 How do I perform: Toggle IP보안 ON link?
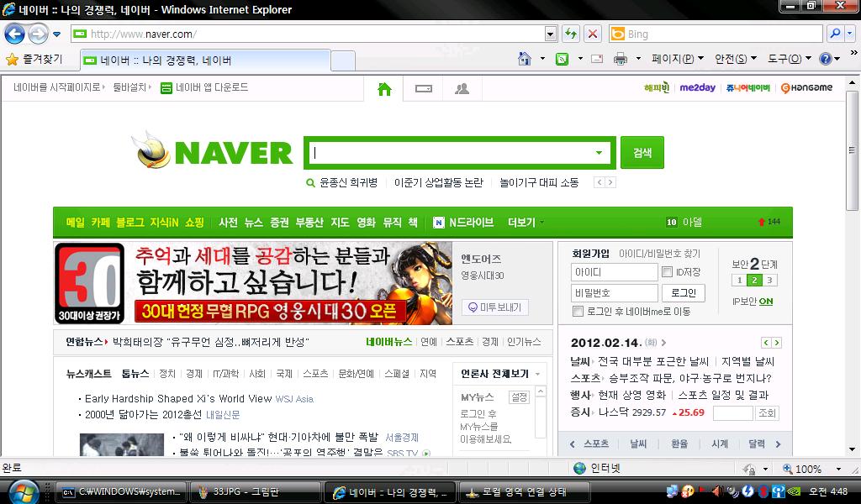pyautogui.click(x=765, y=301)
